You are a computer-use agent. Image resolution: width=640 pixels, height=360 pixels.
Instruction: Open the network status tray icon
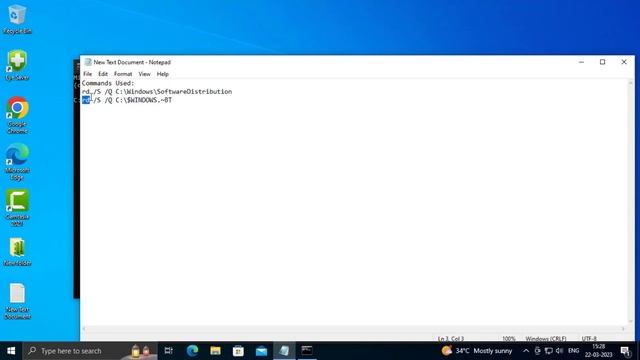click(549, 351)
